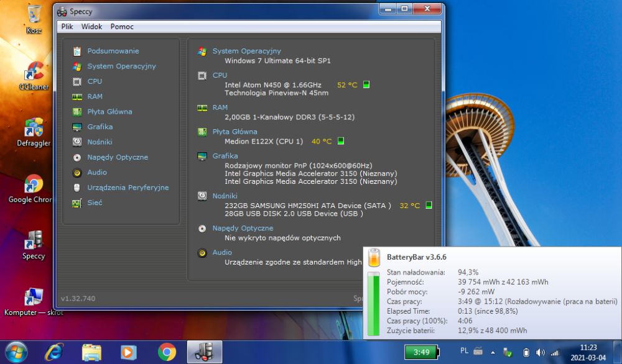622x364 pixels.
Task: Click the PL language indicator in taskbar
Action: [464, 351]
